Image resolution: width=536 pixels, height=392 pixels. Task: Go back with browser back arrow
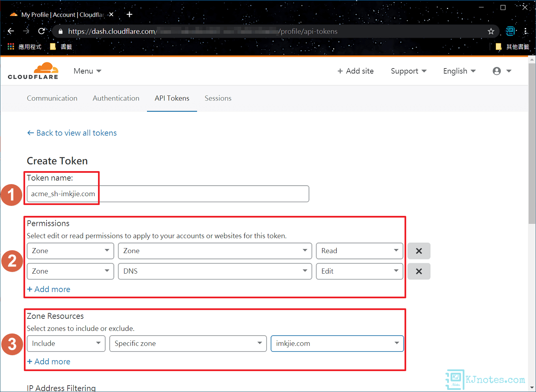(11, 31)
